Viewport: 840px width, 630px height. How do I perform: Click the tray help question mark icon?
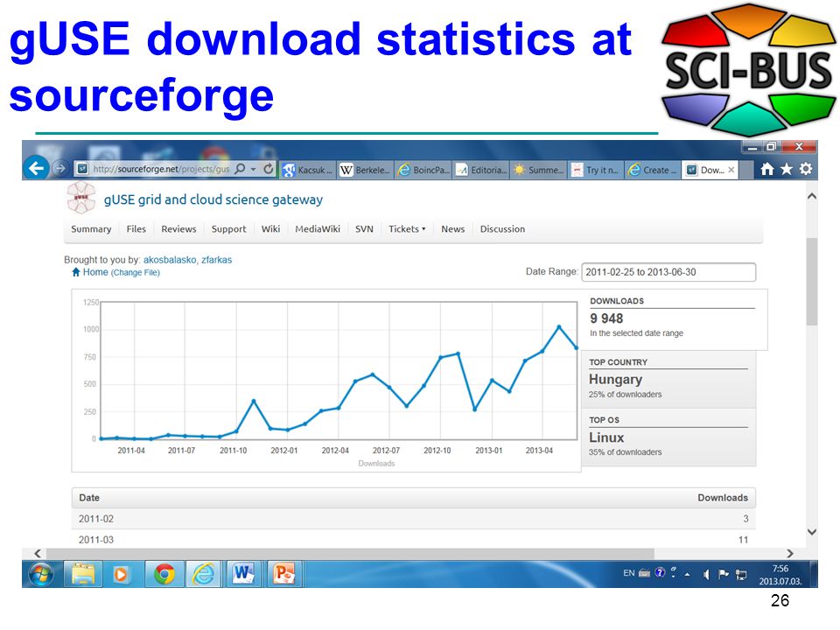click(x=660, y=572)
